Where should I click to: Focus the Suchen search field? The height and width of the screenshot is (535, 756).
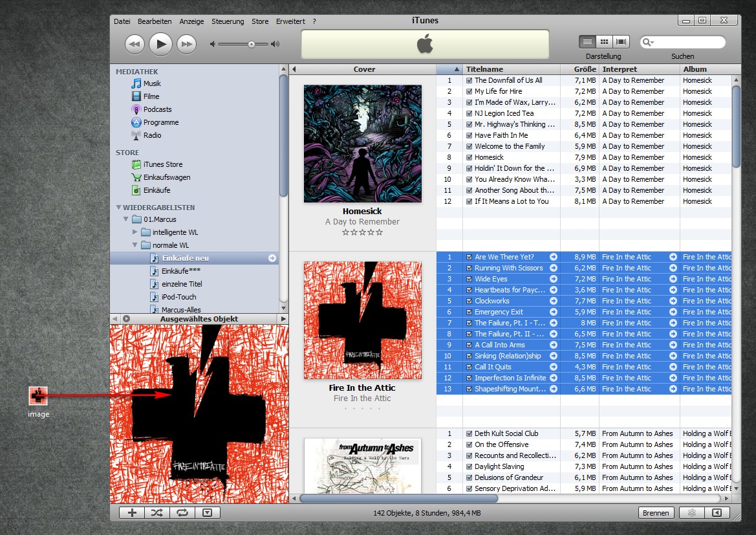pos(682,43)
